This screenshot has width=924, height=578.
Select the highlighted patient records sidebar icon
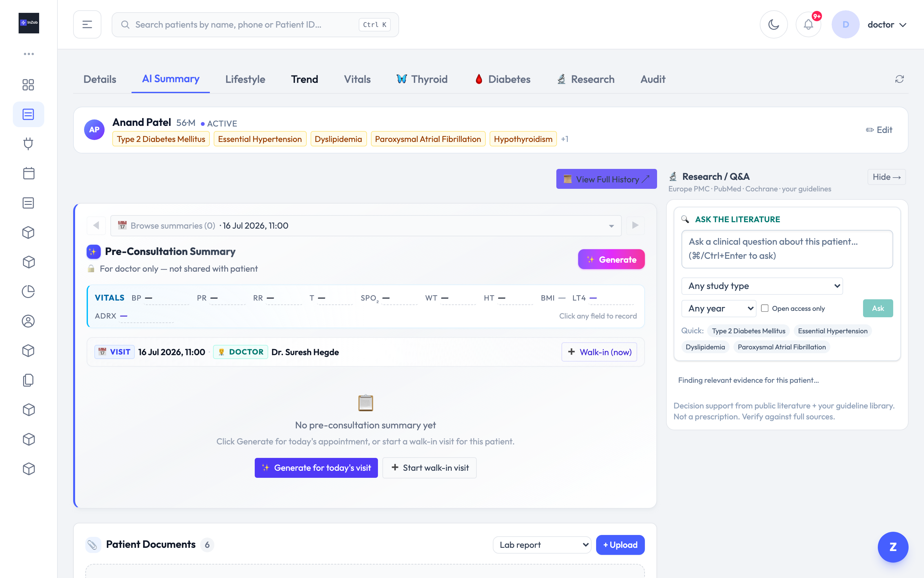28,114
